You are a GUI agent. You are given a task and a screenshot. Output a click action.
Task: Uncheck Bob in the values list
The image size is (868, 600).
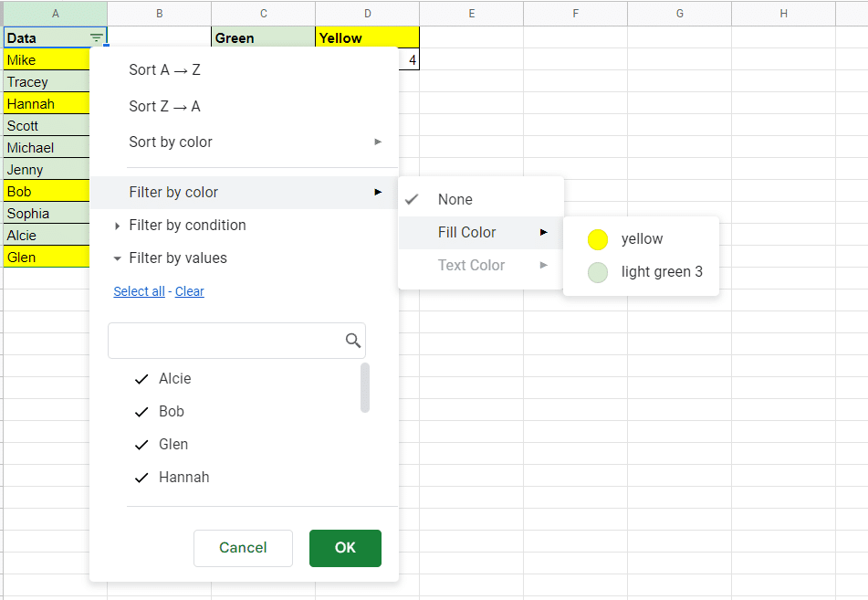(141, 412)
